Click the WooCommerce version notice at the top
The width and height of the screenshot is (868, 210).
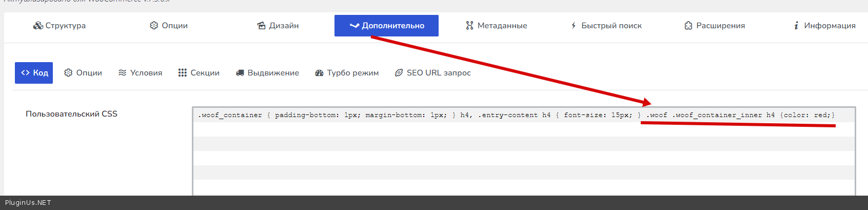click(x=87, y=2)
